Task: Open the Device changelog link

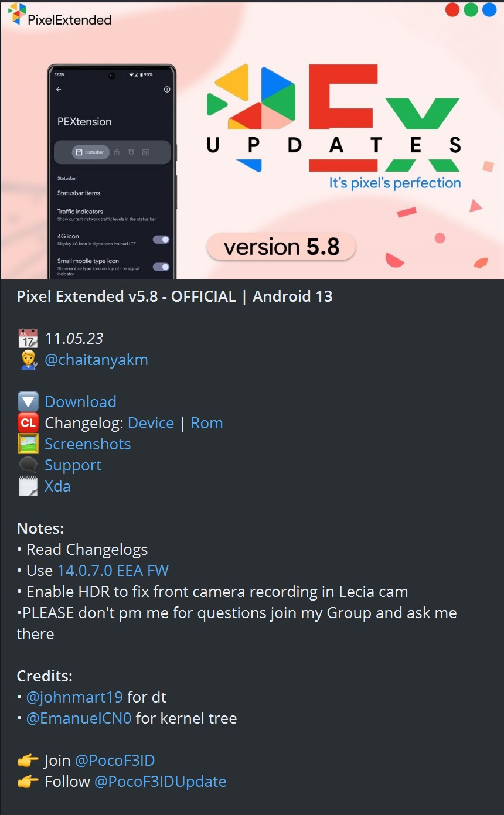Action: point(151,423)
